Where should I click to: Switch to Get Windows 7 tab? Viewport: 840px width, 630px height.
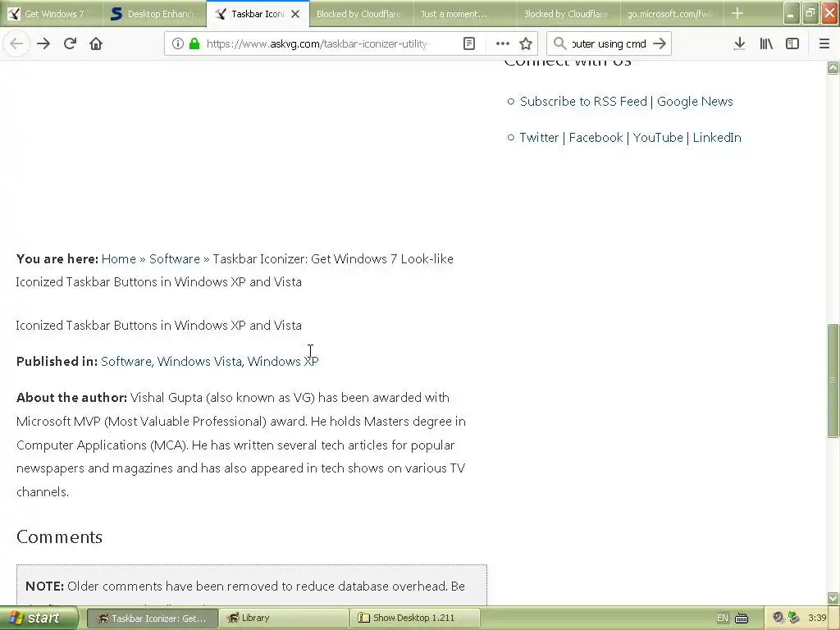pos(52,14)
